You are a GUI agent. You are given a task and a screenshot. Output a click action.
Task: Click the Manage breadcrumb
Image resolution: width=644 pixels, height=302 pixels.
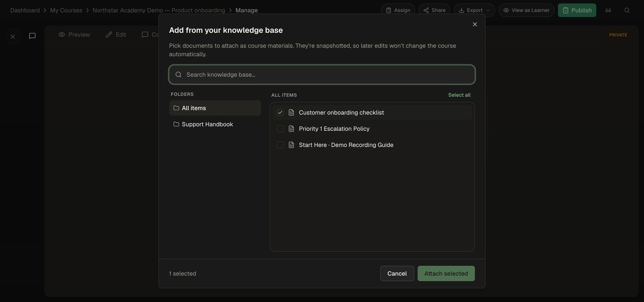coord(247,10)
